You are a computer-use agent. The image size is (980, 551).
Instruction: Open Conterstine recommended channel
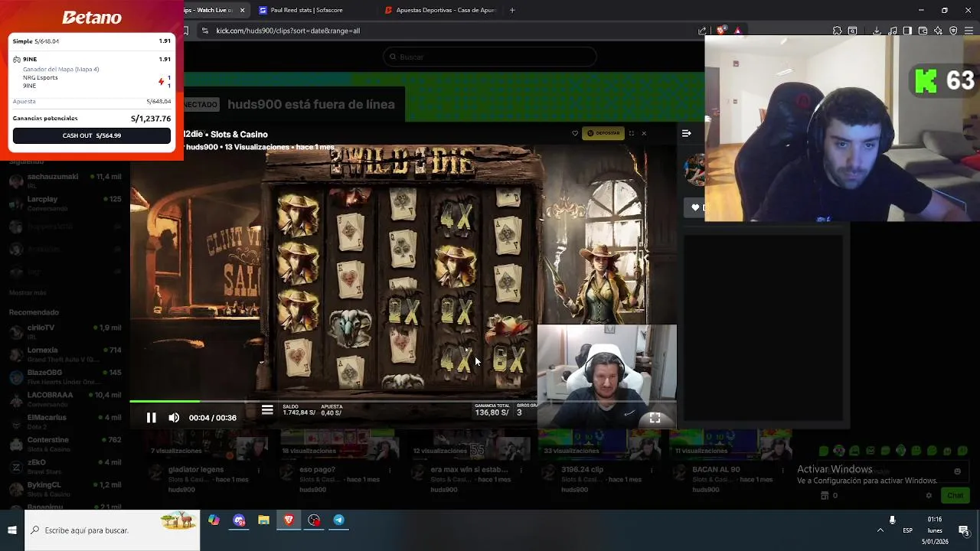pos(65,444)
